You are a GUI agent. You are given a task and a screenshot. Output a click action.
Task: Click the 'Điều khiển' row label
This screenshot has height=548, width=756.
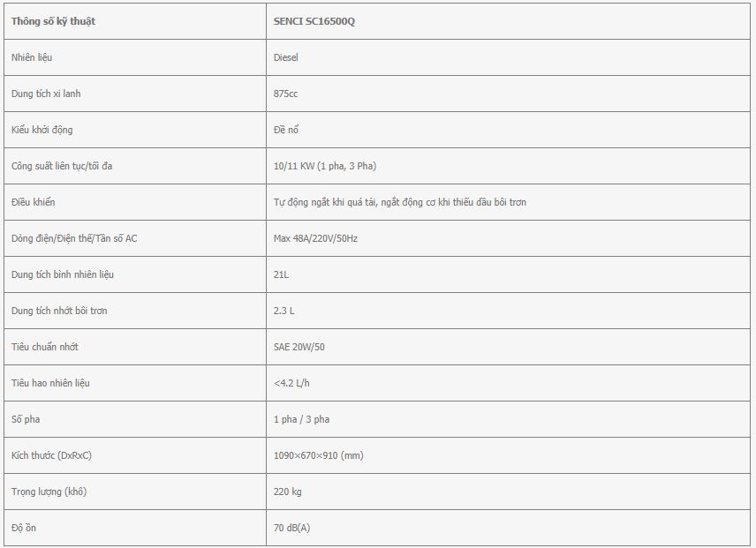[x=34, y=202]
